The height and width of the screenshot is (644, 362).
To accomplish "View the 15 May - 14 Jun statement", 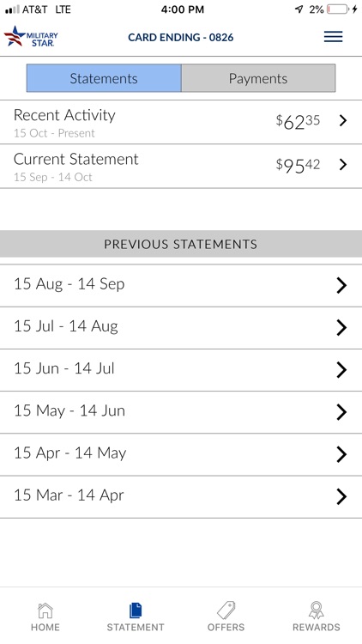I will 181,412.
